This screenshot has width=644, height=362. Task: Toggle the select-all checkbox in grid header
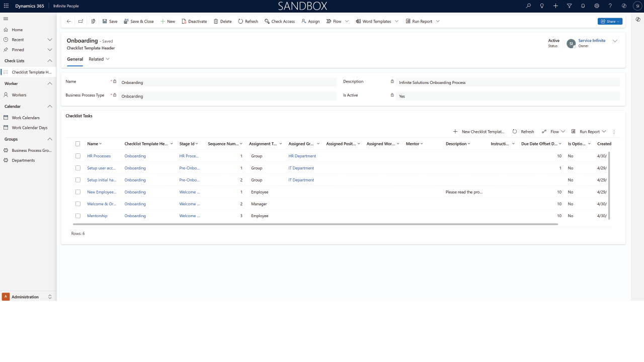(78, 144)
